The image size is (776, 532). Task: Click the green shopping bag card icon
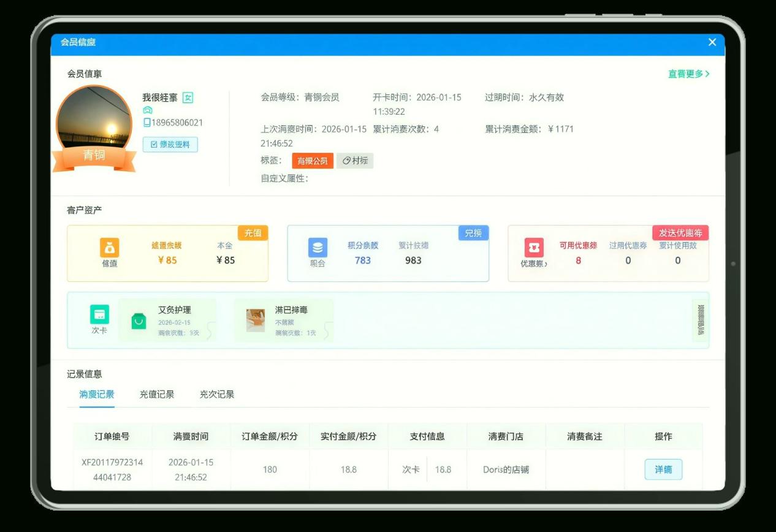click(x=139, y=321)
